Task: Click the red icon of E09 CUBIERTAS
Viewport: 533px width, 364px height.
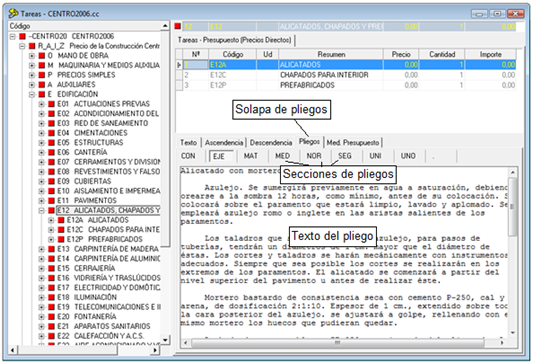Action: click(x=51, y=181)
